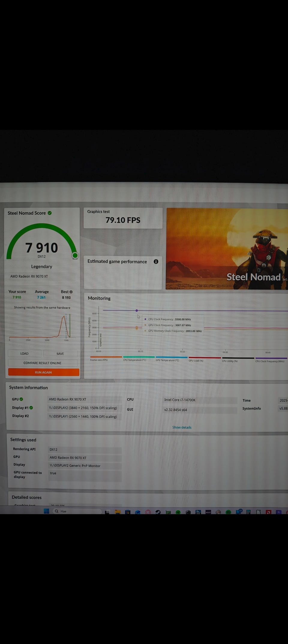Click the green check next to GPU label
288x644 pixels.
[x=21, y=399]
